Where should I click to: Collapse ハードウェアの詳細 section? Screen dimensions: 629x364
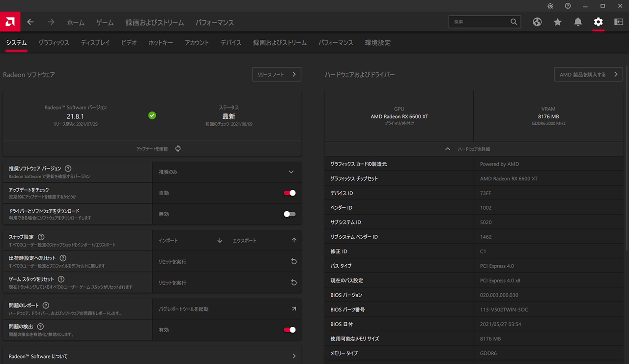click(474, 149)
